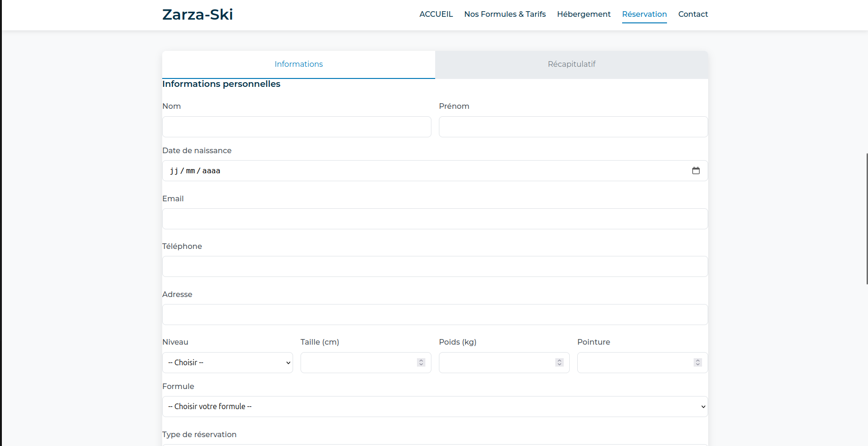The image size is (868, 446).
Task: Switch to the Récapitulatif tab
Action: tap(571, 64)
